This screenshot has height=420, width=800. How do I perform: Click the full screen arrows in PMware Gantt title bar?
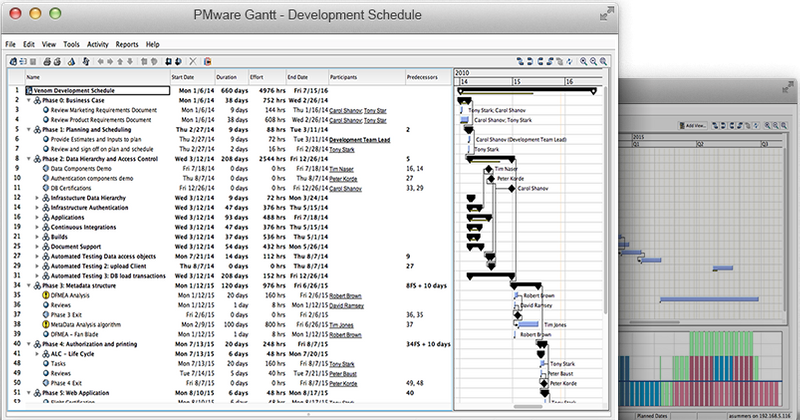click(x=606, y=14)
